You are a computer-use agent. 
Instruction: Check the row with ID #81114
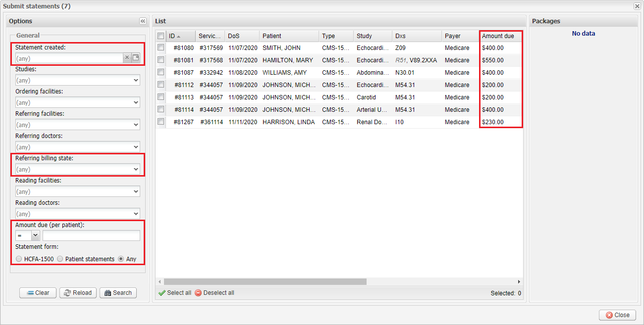[x=161, y=109]
